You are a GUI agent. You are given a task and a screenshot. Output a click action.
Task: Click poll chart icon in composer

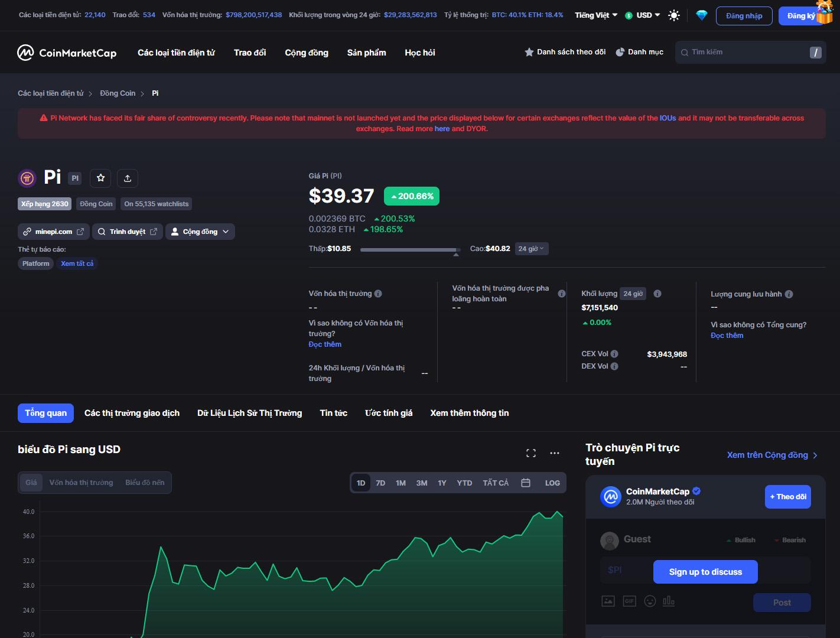pyautogui.click(x=669, y=601)
